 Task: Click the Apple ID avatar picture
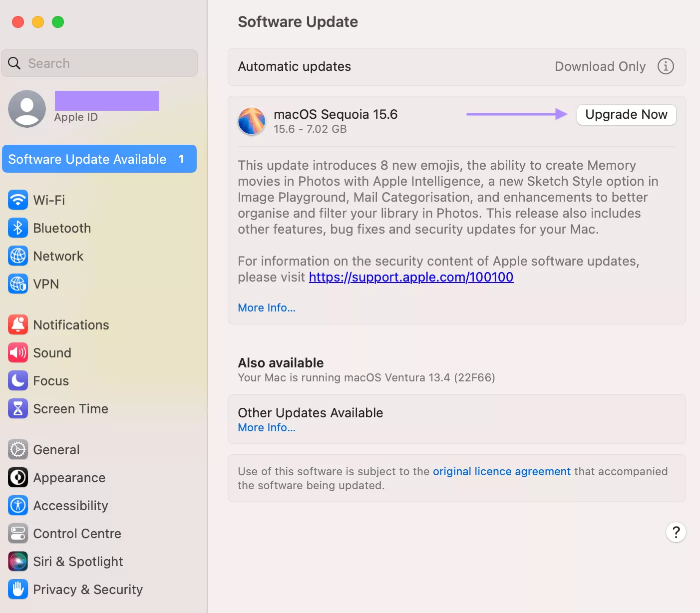27,109
